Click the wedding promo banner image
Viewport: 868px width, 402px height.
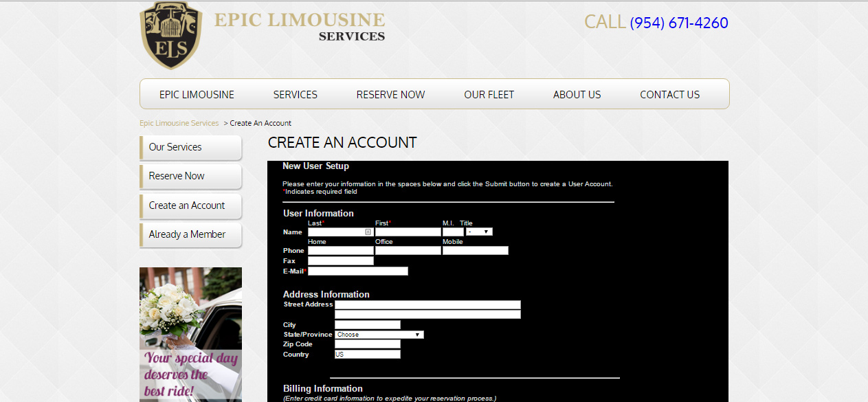(x=190, y=334)
